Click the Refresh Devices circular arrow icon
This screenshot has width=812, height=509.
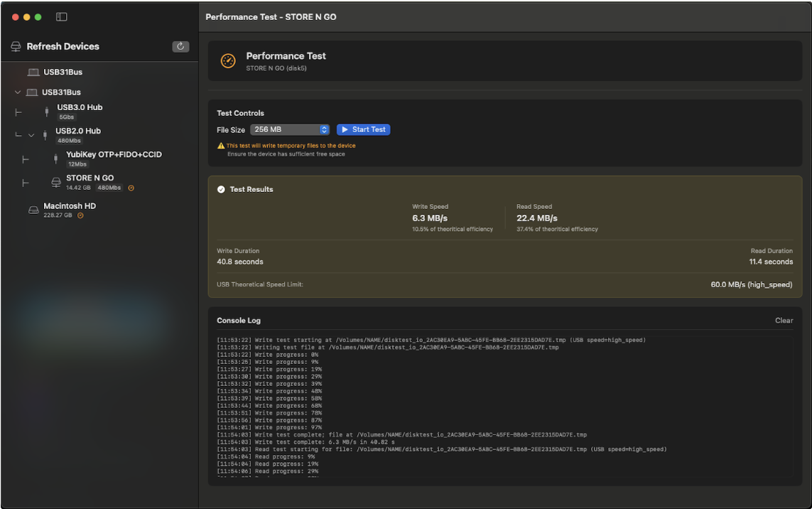pyautogui.click(x=180, y=46)
